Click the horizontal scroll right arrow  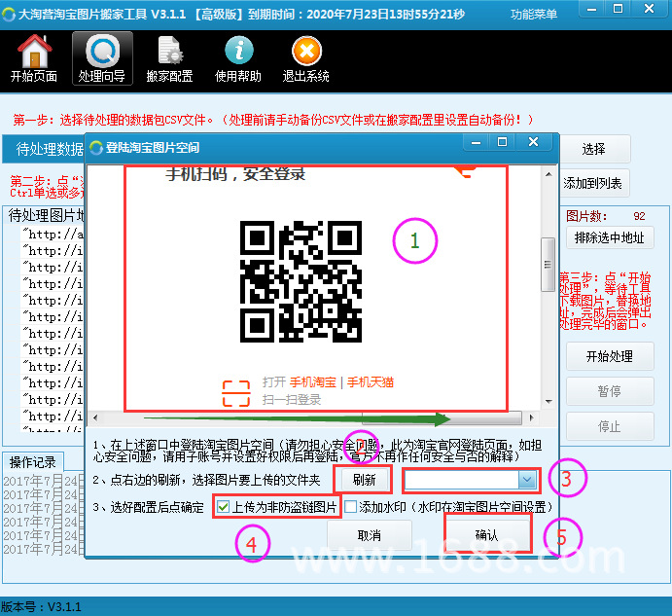pyautogui.click(x=531, y=417)
